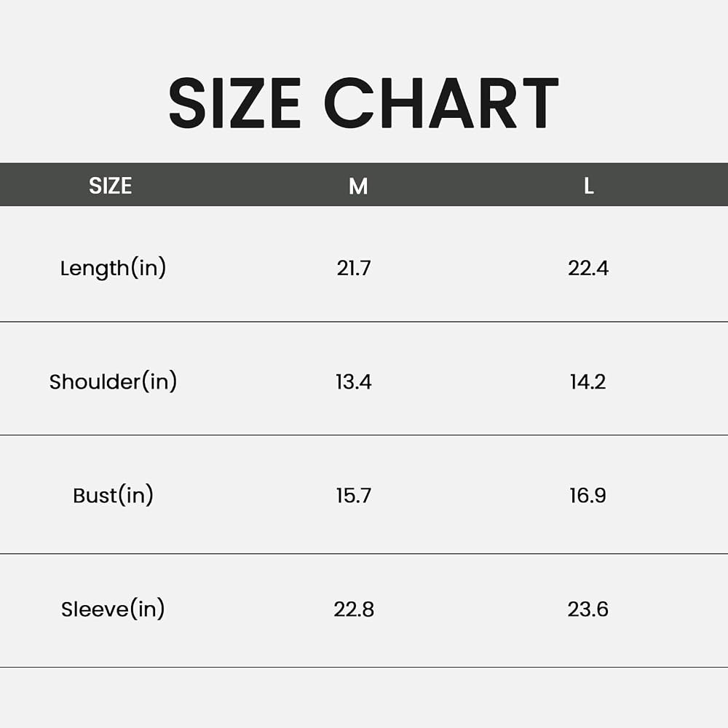Click the dark gray header bar

[x=364, y=184]
